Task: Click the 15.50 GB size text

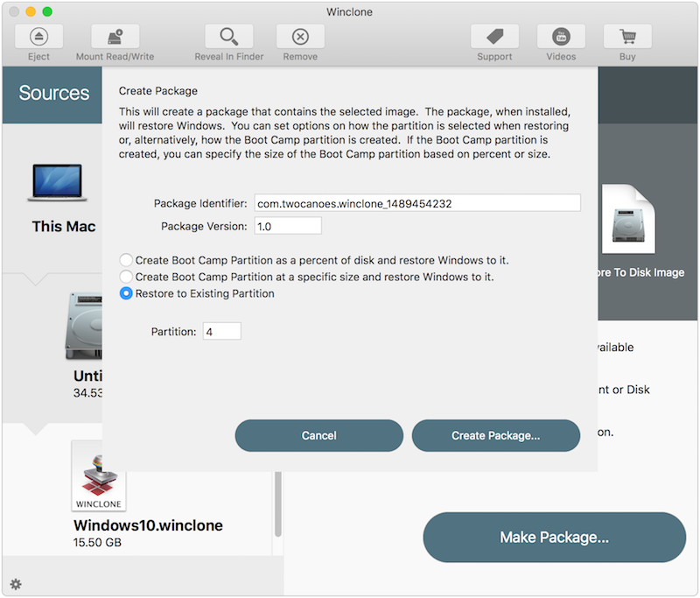Action: (97, 543)
